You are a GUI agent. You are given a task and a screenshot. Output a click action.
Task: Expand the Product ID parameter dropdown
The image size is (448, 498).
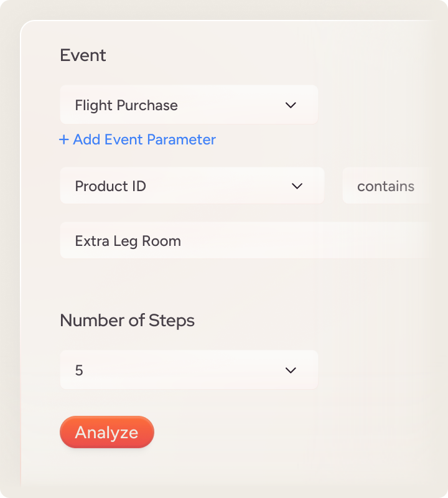click(x=192, y=186)
